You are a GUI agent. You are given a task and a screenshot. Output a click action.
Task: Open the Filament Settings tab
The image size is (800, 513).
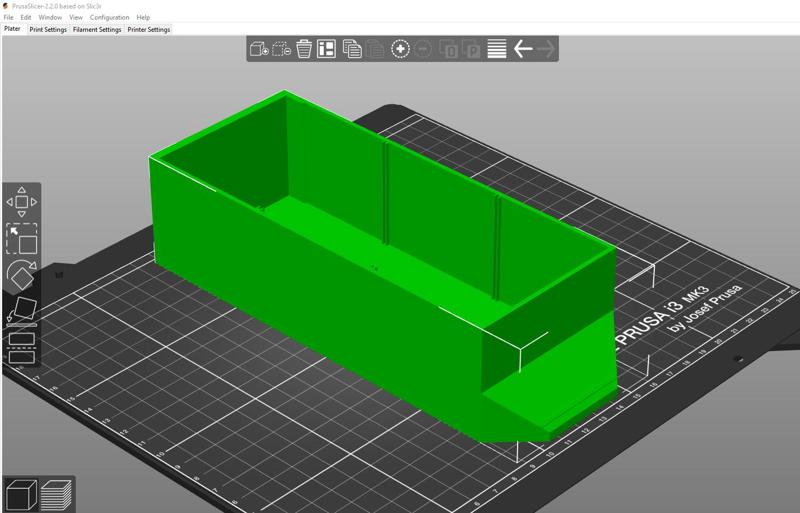(x=97, y=29)
